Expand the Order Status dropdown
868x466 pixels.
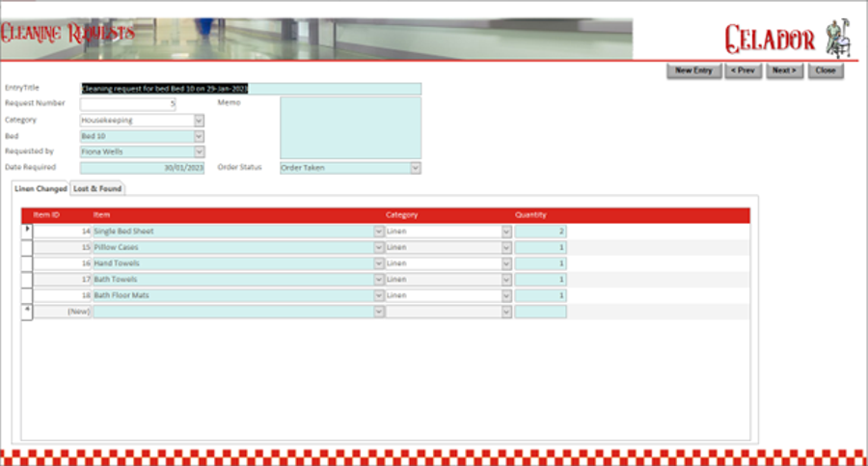[x=416, y=168]
